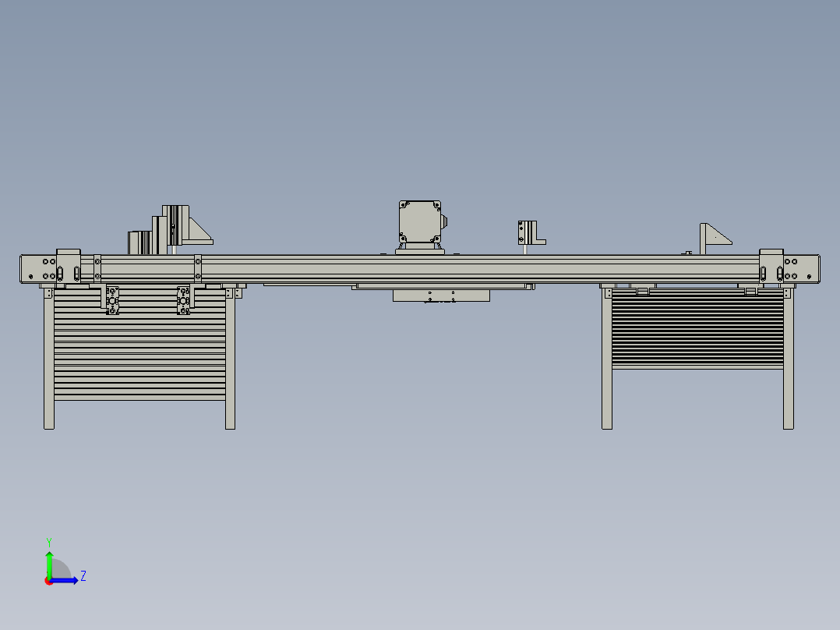Select the stacked cylinder assembly on the left top
Viewport: 840px width, 630px height.
[x=169, y=229]
